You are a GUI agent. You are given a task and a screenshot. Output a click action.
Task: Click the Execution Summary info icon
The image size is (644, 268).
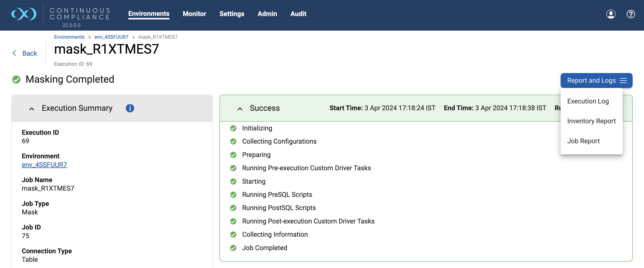click(x=130, y=108)
